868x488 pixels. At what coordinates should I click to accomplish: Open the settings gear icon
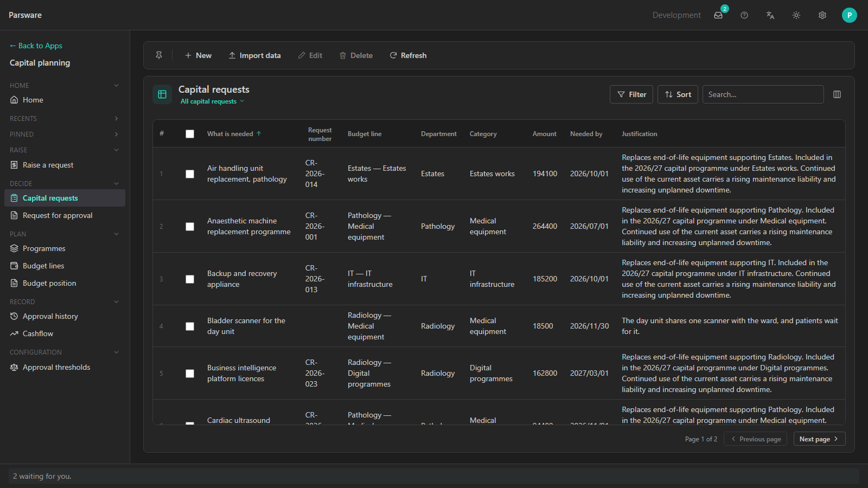(822, 15)
